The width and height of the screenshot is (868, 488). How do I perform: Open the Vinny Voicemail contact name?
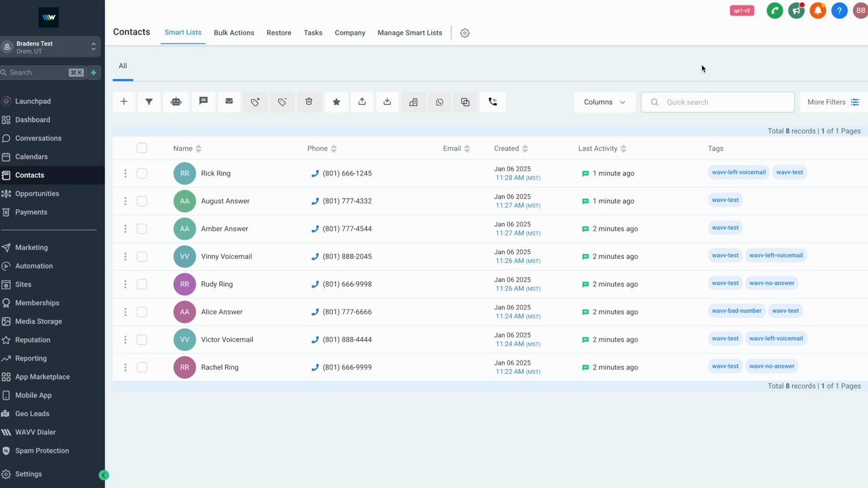click(x=226, y=256)
